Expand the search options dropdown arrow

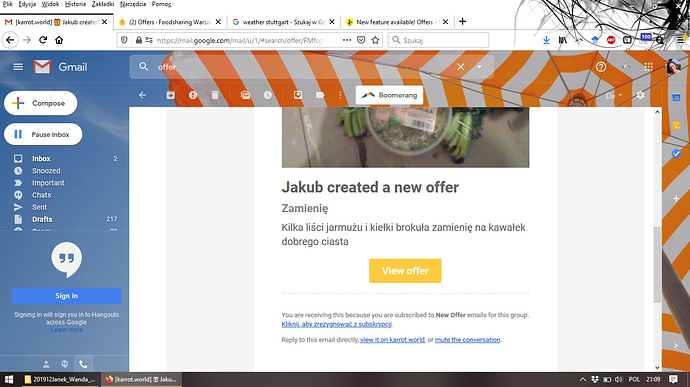pos(479,67)
